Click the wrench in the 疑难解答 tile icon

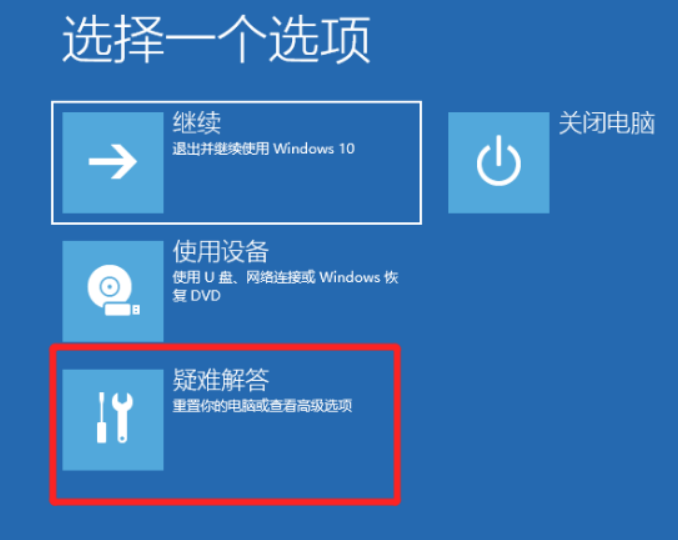point(123,418)
